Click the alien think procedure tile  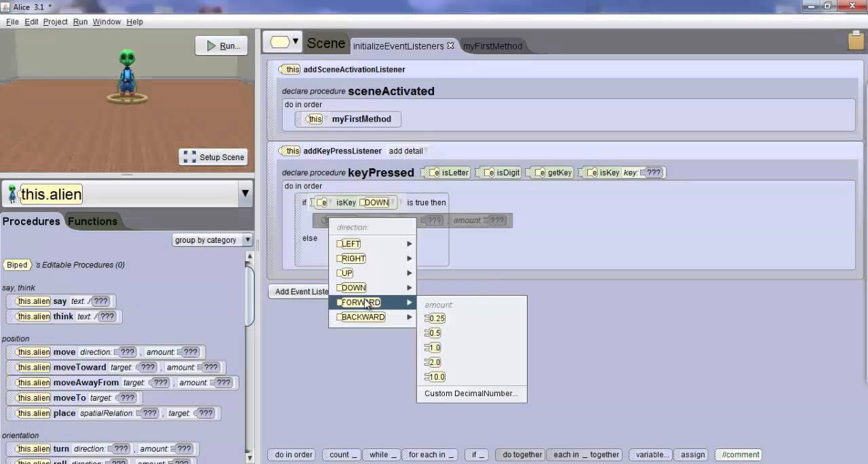(64, 316)
